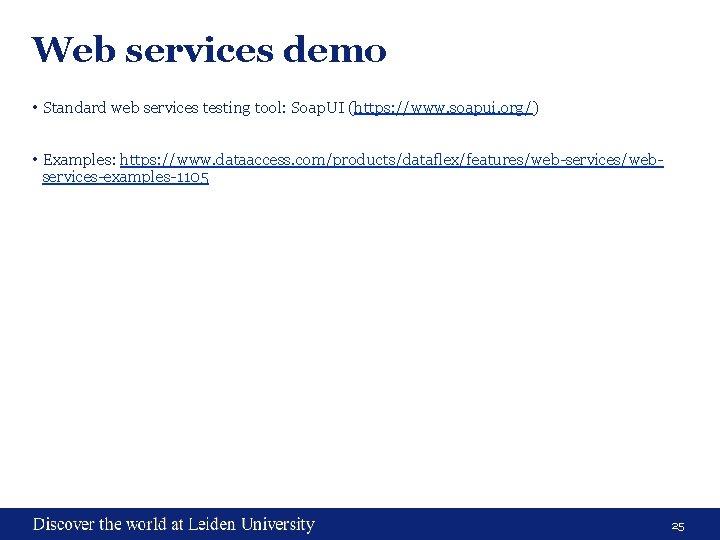
Task: Open the soapui.org hyperlink
Action: [x=444, y=108]
